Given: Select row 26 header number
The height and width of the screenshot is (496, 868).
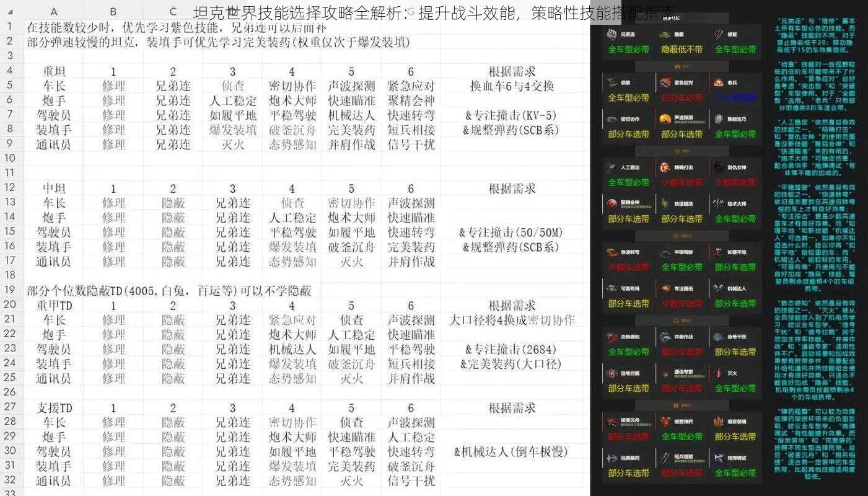Looking at the screenshot, I should [x=10, y=392].
